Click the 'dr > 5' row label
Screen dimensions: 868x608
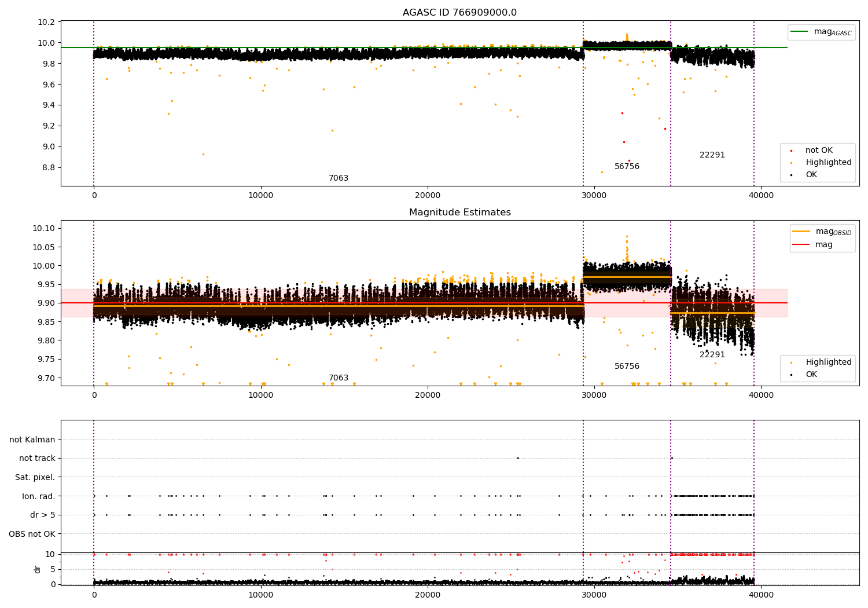coord(43,515)
